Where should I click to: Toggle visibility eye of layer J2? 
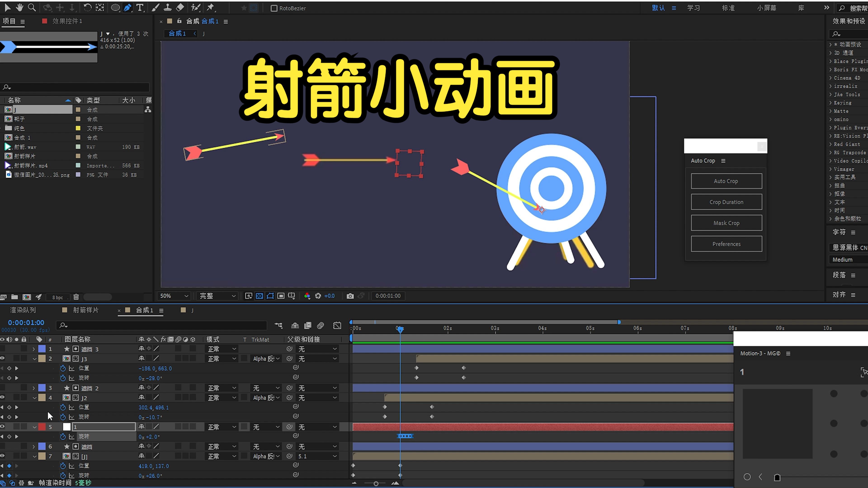(2, 397)
